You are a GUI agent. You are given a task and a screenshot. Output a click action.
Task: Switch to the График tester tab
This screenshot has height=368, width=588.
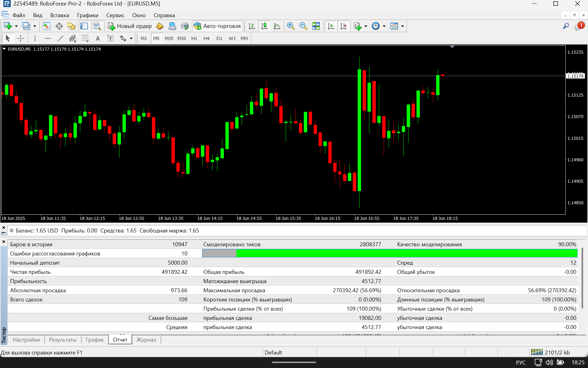(x=95, y=340)
